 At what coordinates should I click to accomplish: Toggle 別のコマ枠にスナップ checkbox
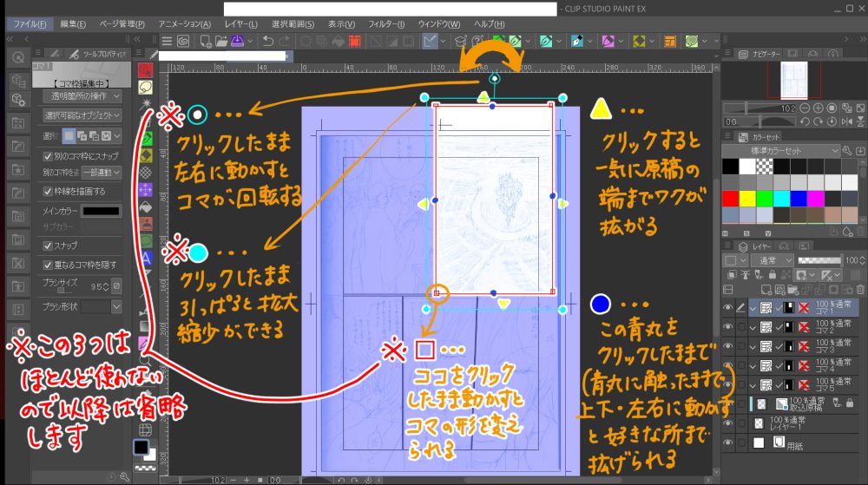pos(48,156)
